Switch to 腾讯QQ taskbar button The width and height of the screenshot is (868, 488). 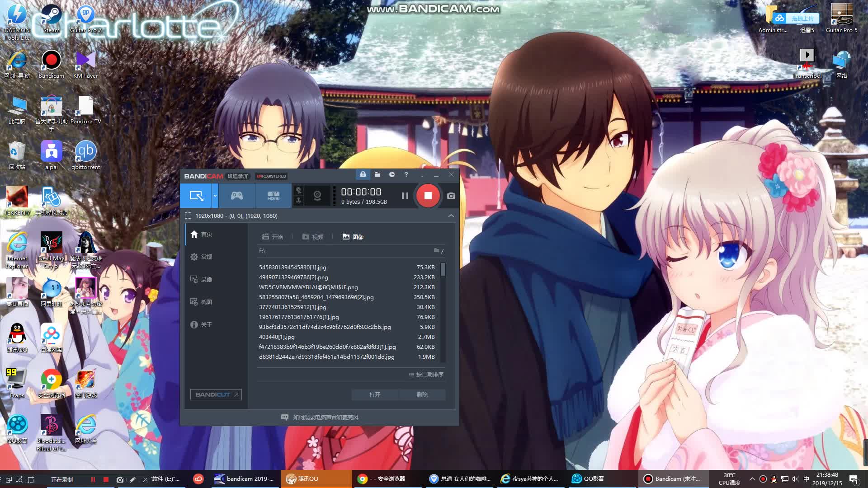click(316, 479)
